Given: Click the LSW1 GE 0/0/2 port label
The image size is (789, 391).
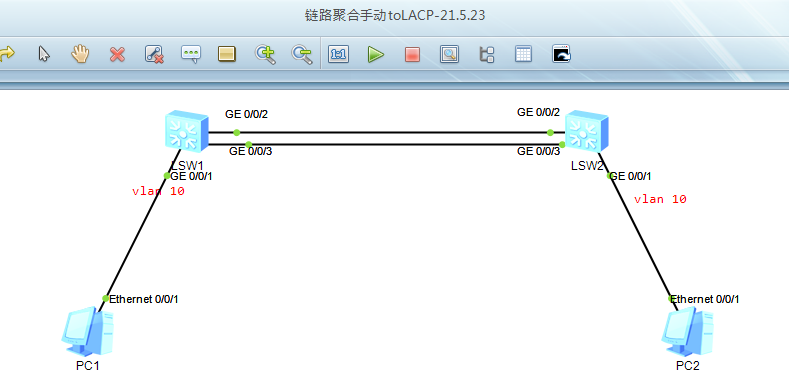Looking at the screenshot, I should 247,114.
